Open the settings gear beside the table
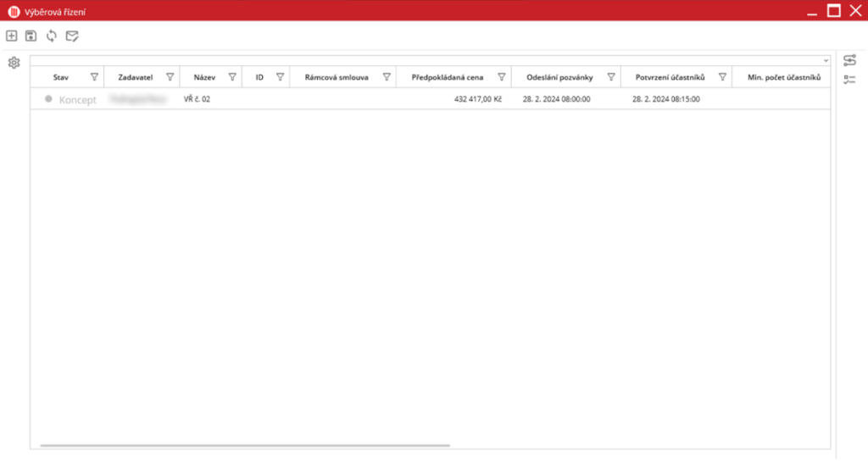Screen dimensions: 868x462 coord(14,63)
